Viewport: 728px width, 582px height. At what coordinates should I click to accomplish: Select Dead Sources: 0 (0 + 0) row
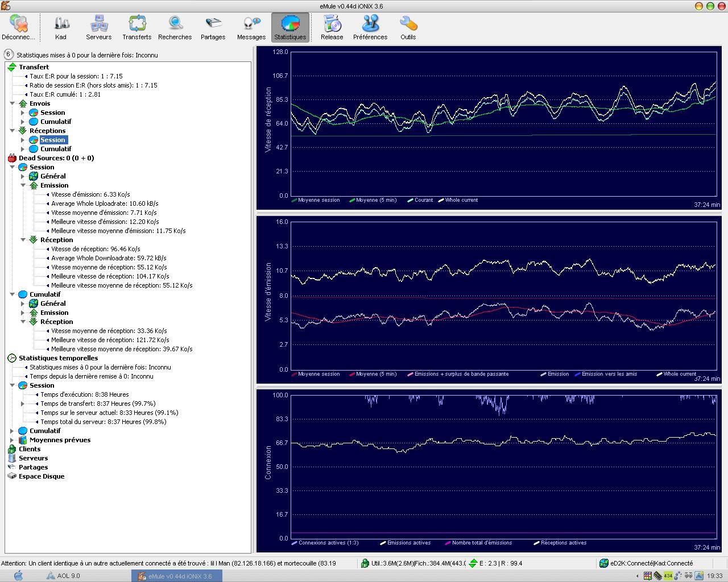coord(56,158)
